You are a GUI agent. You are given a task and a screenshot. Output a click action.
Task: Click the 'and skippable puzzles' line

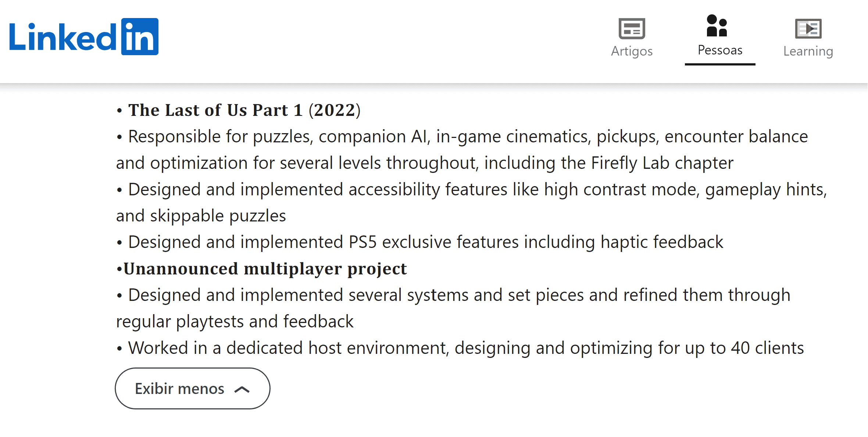coord(201,216)
